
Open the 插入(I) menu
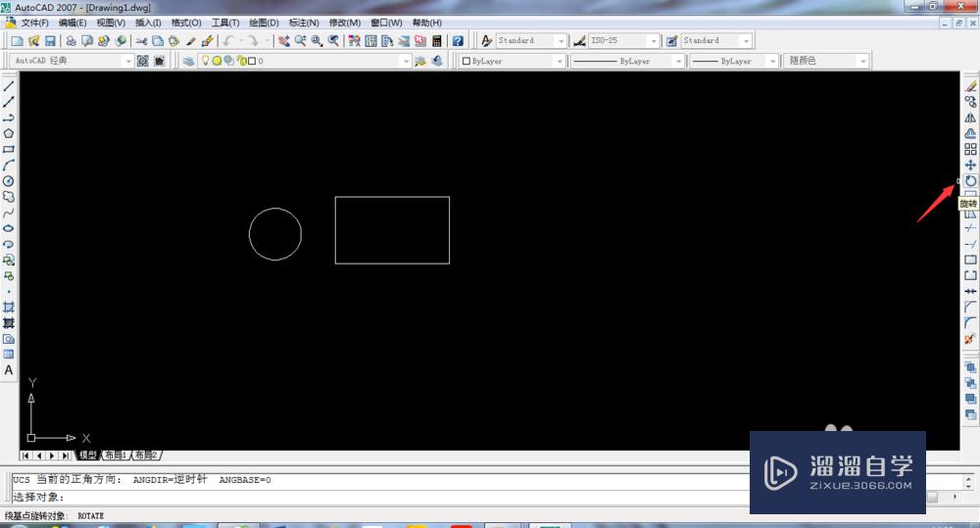[x=148, y=23]
